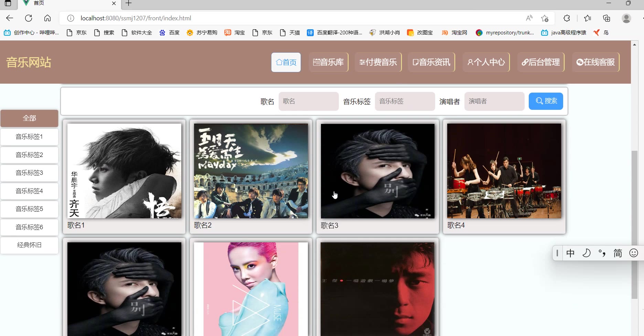Select the 全部 category filter
Image resolution: width=644 pixels, height=336 pixels.
(x=29, y=118)
